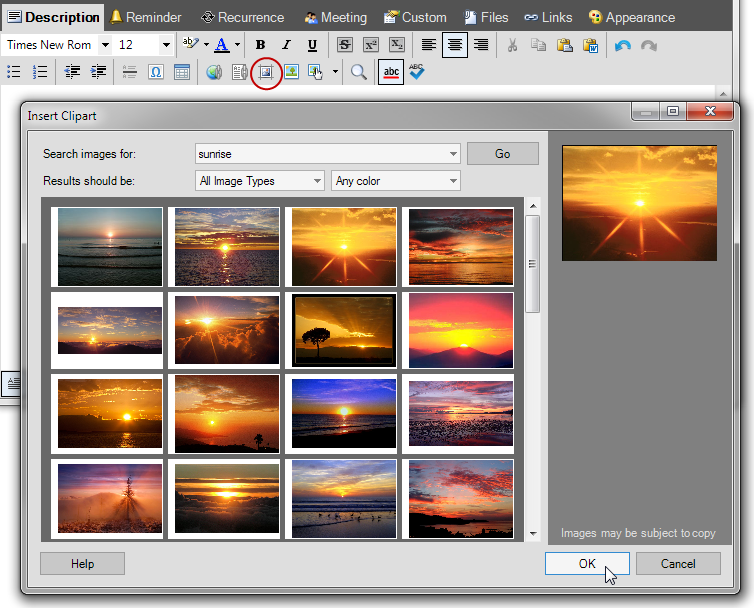Open the Find magnifier tool
The image size is (754, 608).
[x=358, y=72]
